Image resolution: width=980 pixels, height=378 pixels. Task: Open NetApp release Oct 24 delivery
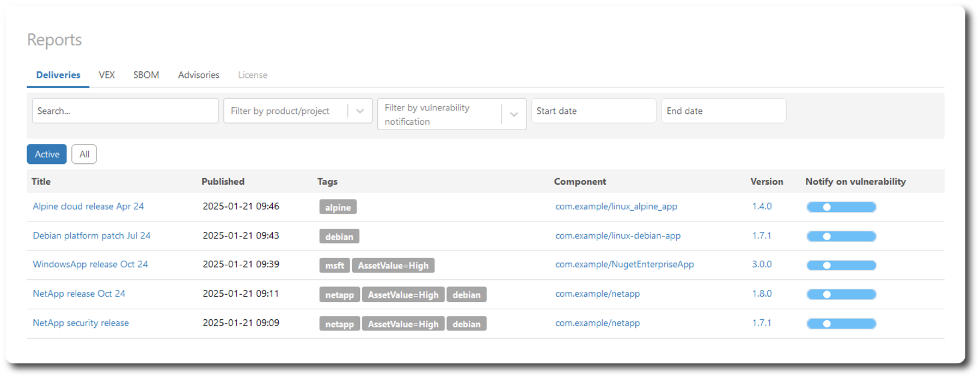pos(79,294)
